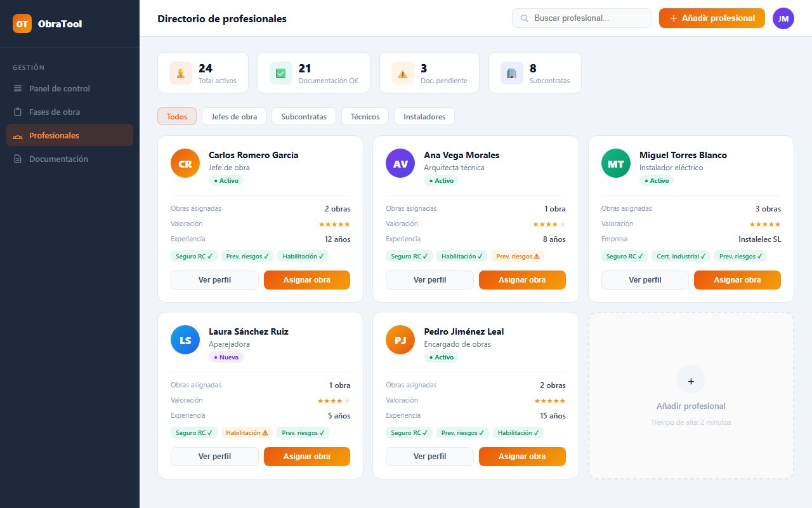Click the Añadir profesional header button
The image size is (812, 508).
(712, 18)
